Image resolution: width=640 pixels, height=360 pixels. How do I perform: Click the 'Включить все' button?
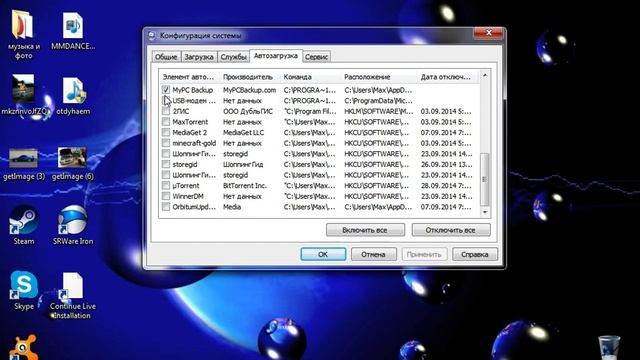[365, 230]
